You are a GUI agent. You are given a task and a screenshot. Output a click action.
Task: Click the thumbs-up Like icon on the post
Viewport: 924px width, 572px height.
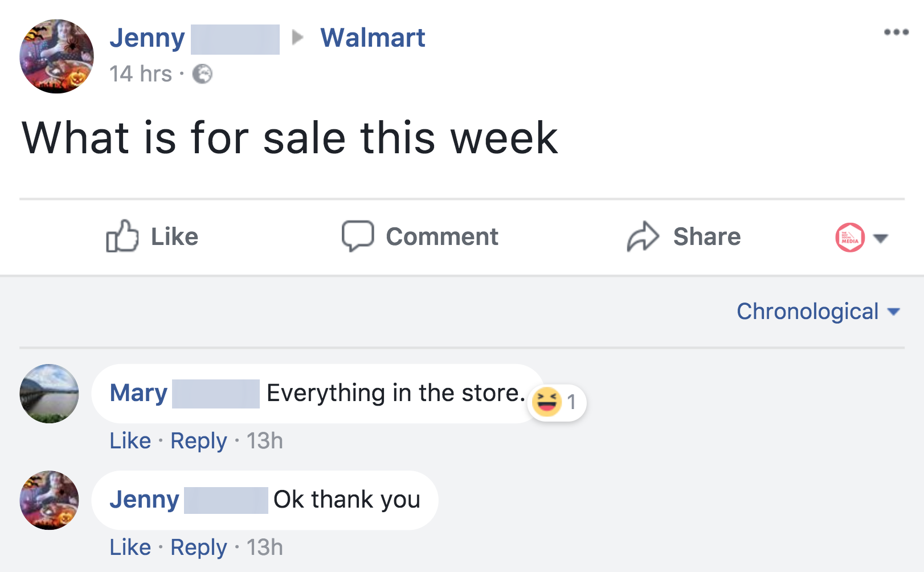click(122, 236)
